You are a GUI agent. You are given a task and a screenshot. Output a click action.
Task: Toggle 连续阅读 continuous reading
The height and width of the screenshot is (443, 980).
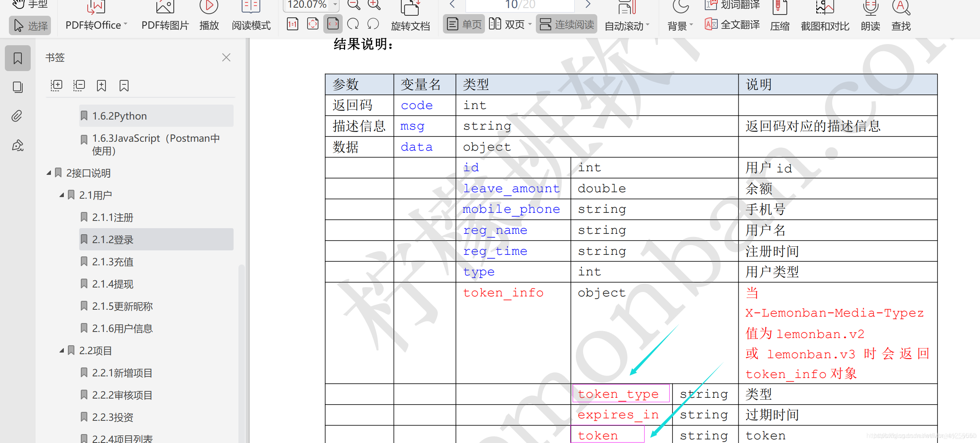(567, 24)
